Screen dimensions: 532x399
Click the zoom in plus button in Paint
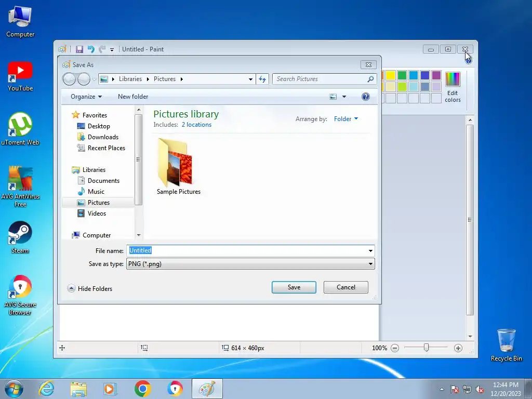coord(458,348)
